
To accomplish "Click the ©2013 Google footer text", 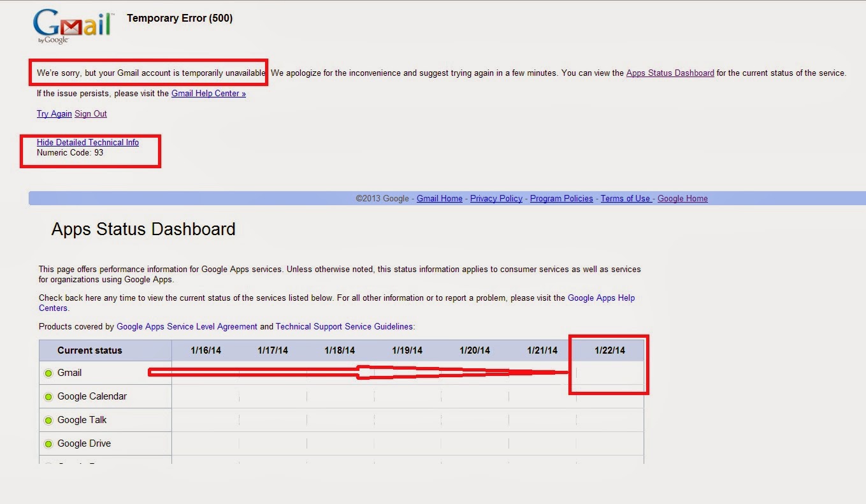I will point(382,198).
